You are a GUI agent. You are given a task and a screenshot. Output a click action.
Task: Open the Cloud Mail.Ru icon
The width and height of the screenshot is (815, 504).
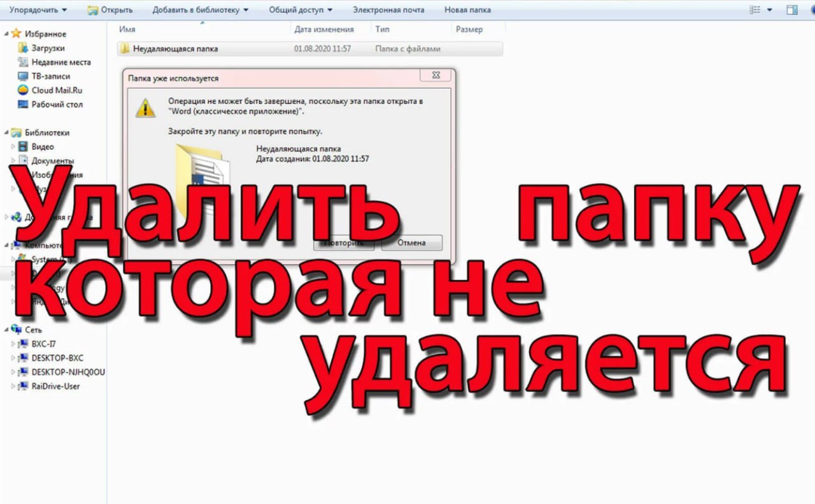coord(23,90)
